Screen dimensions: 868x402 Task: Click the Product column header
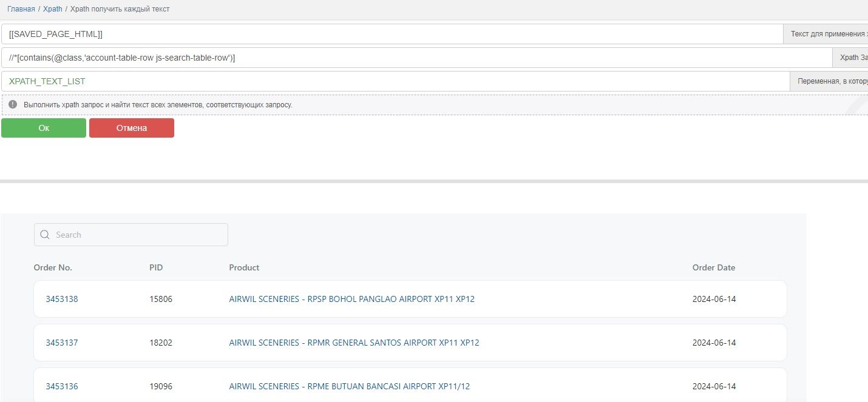[244, 267]
